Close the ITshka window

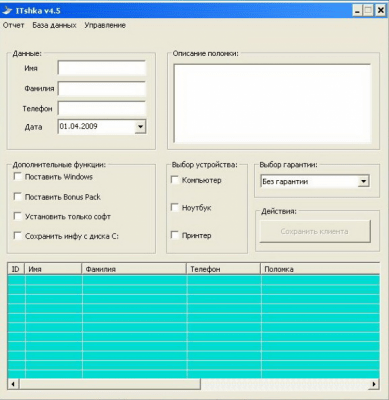tap(380, 11)
